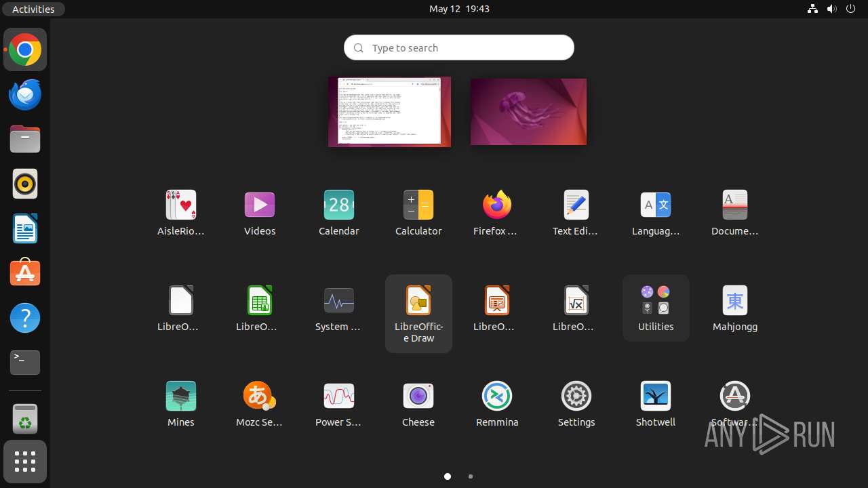
Task: Open Help from the dock
Action: (25, 318)
